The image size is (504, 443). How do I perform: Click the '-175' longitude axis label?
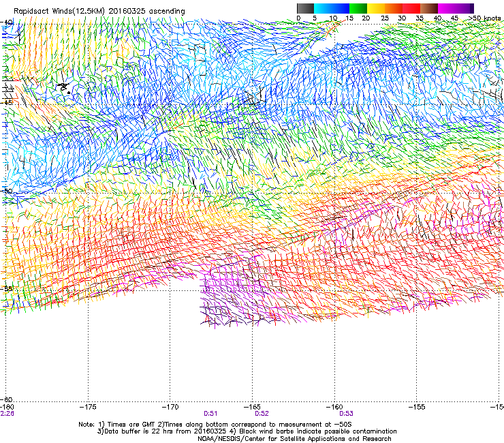pos(88,408)
